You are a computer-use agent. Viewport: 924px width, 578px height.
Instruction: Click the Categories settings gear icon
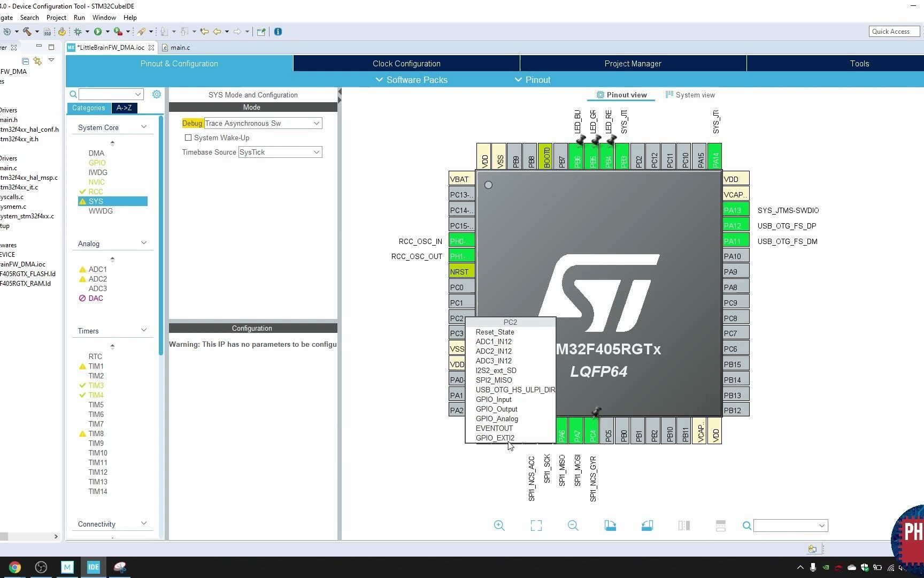tap(157, 94)
